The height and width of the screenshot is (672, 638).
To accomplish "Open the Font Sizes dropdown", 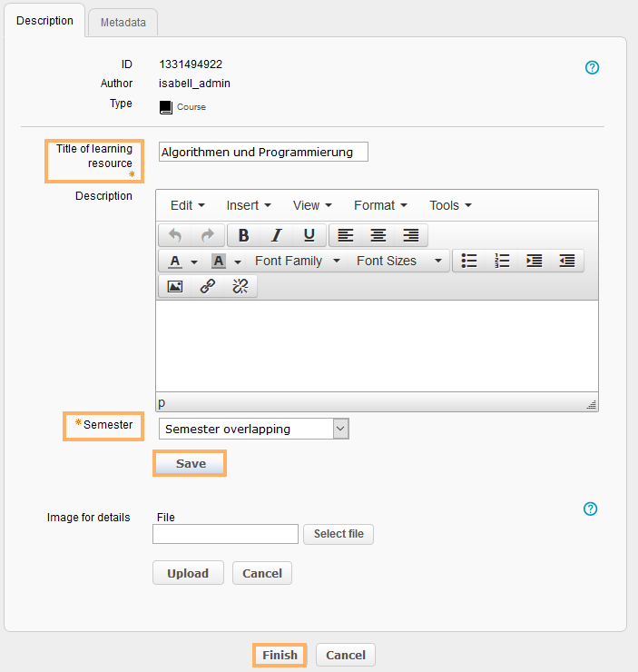I will tap(398, 261).
